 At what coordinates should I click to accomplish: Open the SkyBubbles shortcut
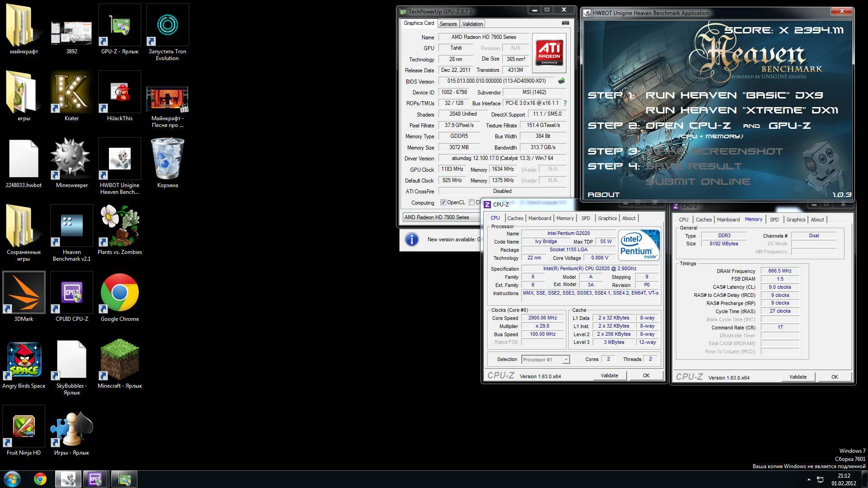pos(71,367)
